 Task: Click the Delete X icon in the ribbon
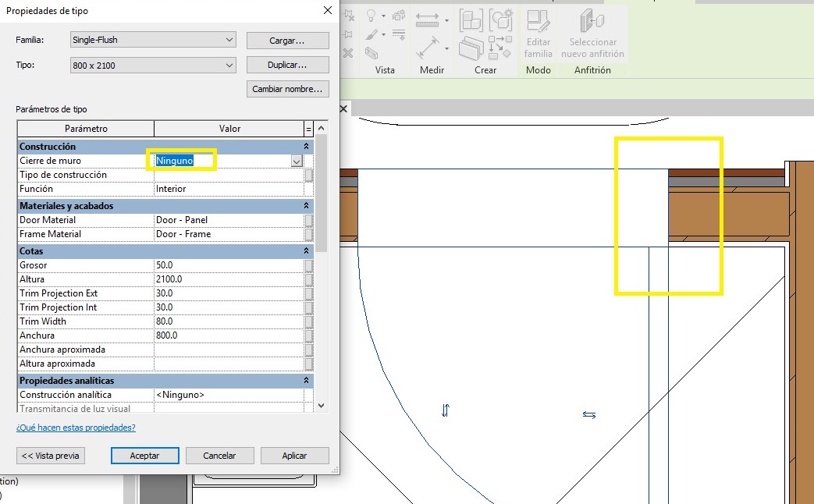coord(348,53)
